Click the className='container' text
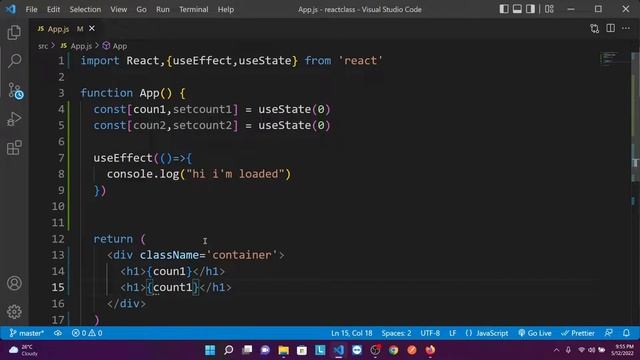The height and width of the screenshot is (360, 640). click(209, 255)
